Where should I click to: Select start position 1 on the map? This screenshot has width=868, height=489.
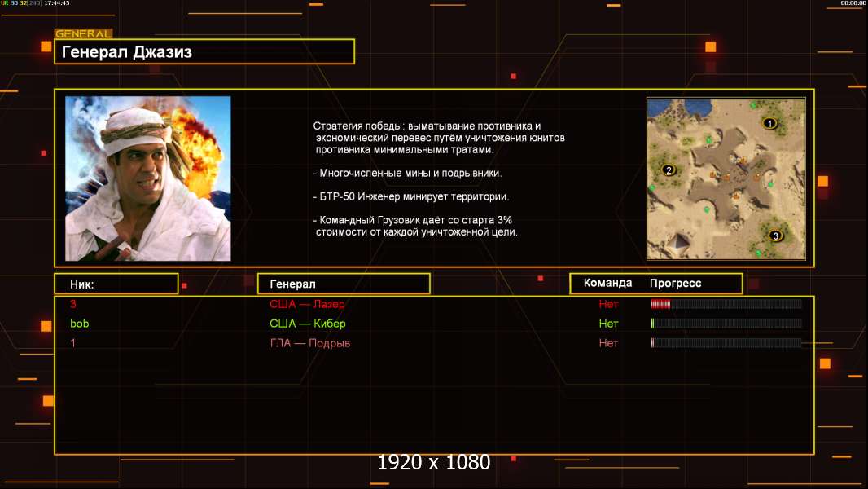click(x=769, y=123)
